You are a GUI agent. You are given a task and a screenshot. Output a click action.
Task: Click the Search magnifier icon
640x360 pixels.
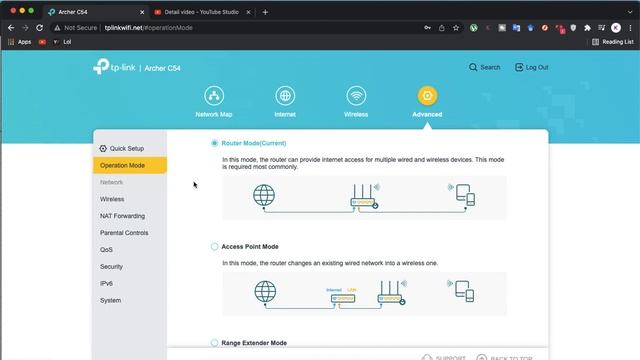(473, 67)
